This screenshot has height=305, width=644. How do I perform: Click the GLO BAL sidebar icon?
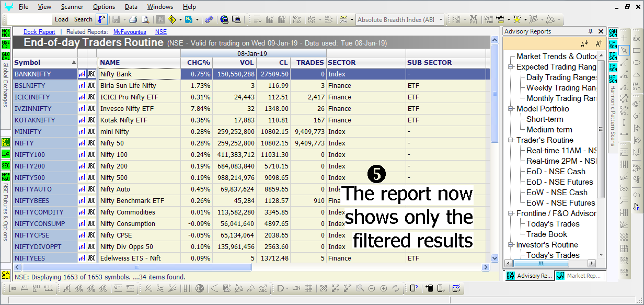pyautogui.click(x=6, y=55)
